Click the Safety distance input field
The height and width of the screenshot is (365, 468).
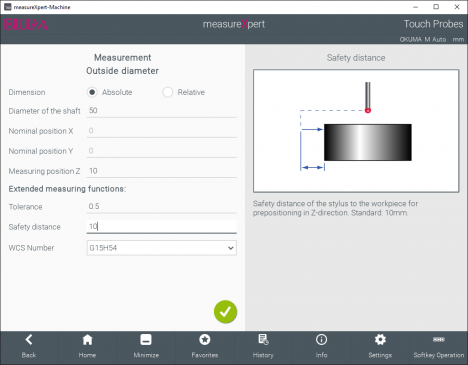pos(162,226)
